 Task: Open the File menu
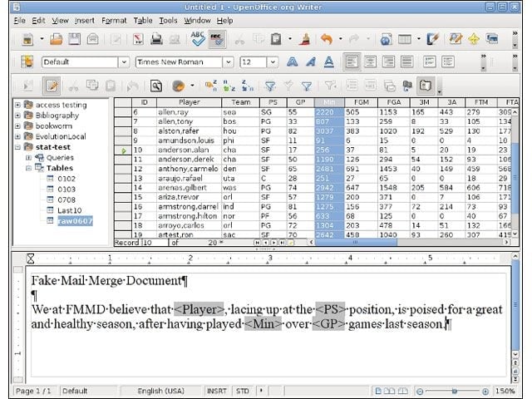point(19,21)
